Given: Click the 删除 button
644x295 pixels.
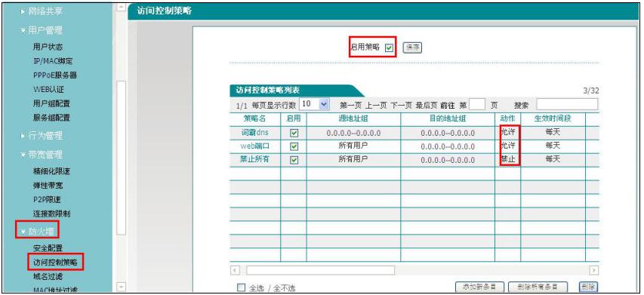Looking at the screenshot, I should [589, 287].
